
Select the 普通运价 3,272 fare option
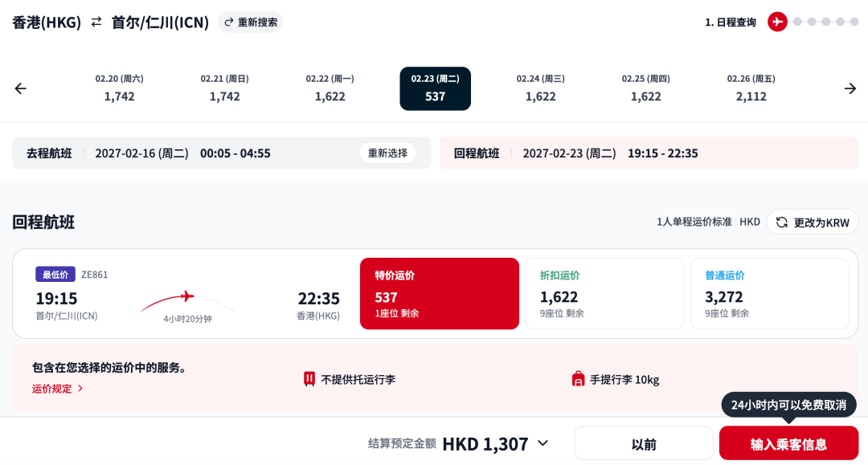click(769, 294)
